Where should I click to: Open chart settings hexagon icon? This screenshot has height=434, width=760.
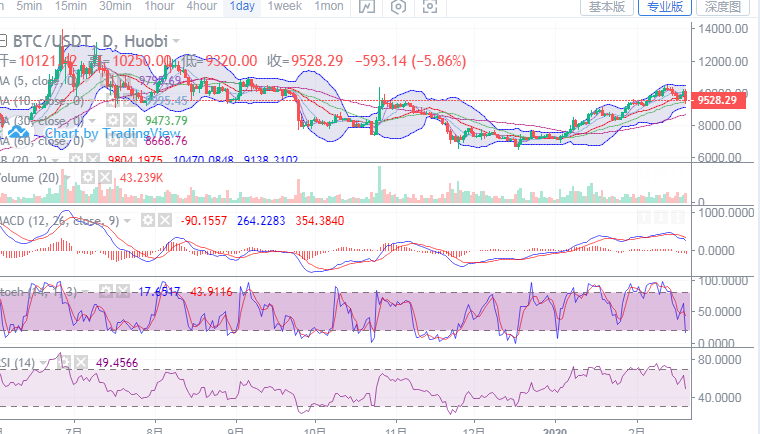click(x=398, y=7)
